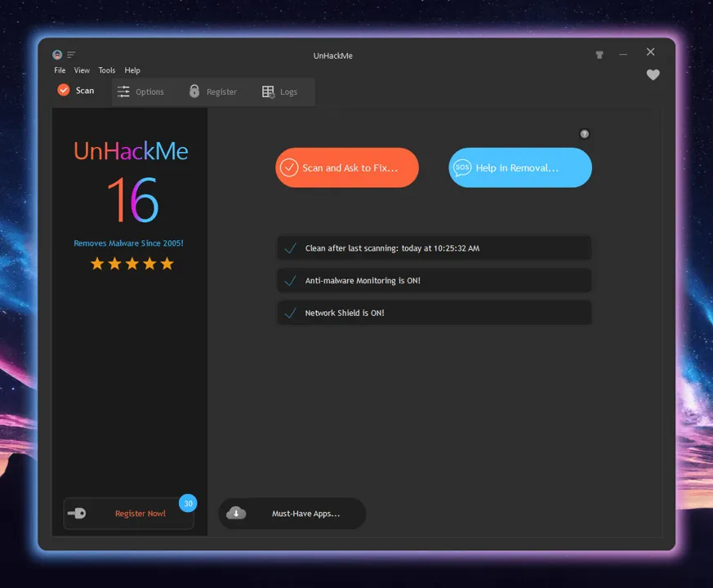Click the Network Shield is ON status
The width and height of the screenshot is (713, 588).
coord(434,313)
